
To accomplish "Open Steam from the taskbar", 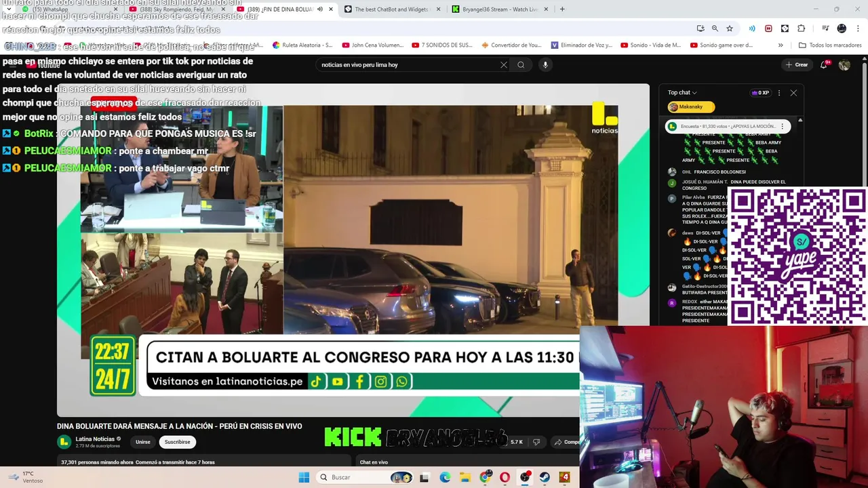I will tap(545, 477).
